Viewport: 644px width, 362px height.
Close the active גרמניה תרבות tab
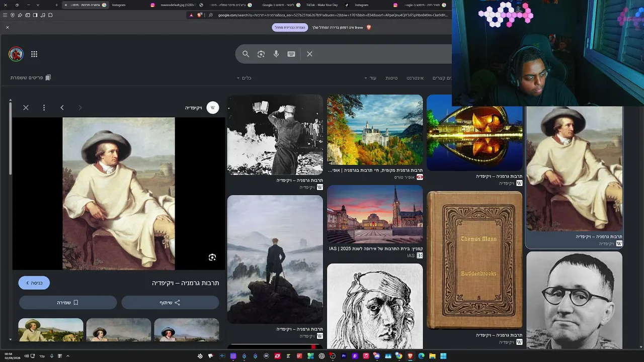click(65, 5)
